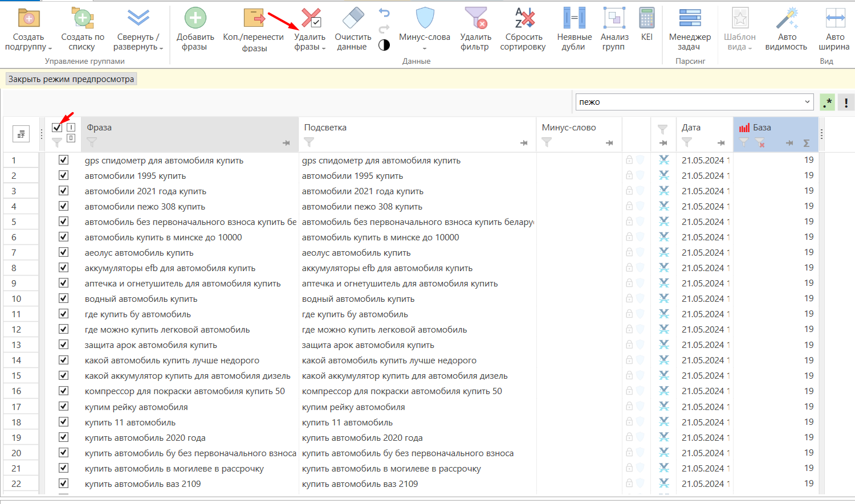855x504 pixels.
Task: Toggle the select-all checkbox in header
Action: click(57, 128)
